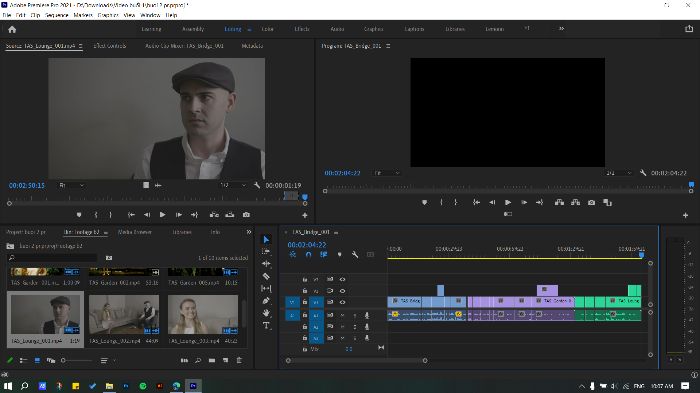Image resolution: width=700 pixels, height=393 pixels.
Task: Click Overwrite button in Source monitor
Action: tap(230, 215)
